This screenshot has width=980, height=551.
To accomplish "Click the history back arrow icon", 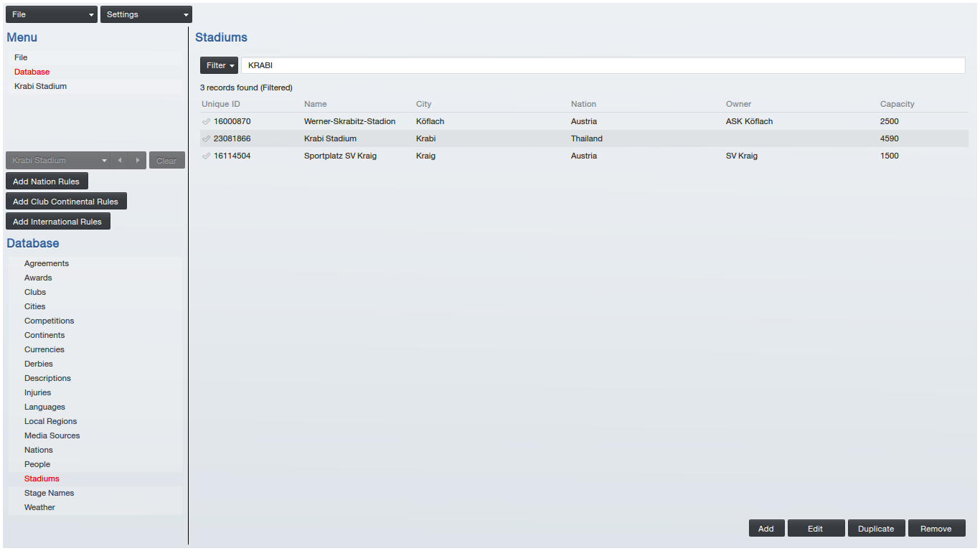I will click(120, 161).
